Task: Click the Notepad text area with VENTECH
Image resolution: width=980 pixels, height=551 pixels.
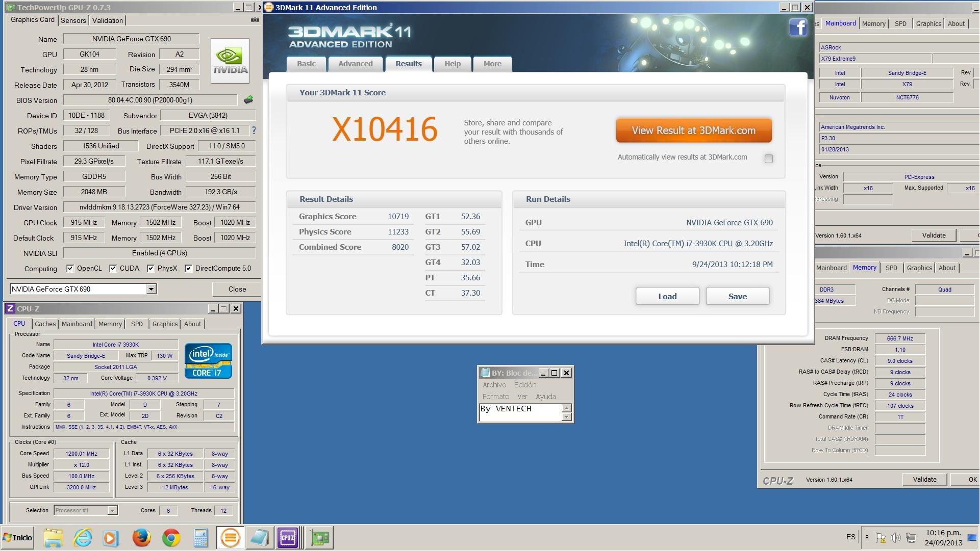Action: click(520, 412)
